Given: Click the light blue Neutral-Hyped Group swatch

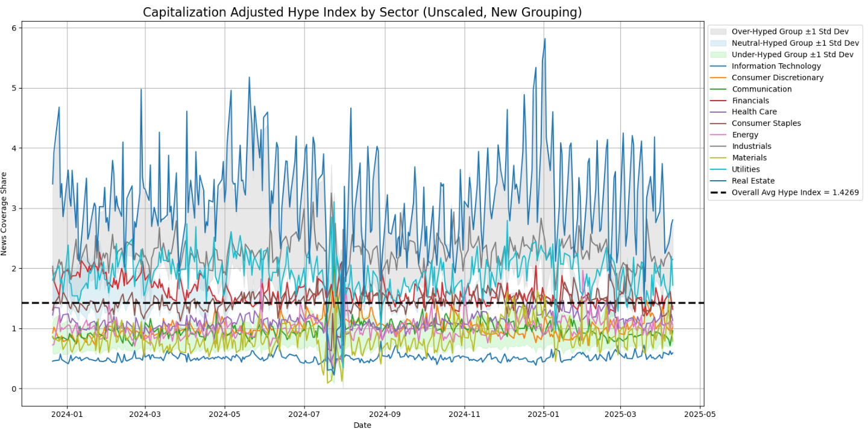Looking at the screenshot, I should [x=719, y=43].
